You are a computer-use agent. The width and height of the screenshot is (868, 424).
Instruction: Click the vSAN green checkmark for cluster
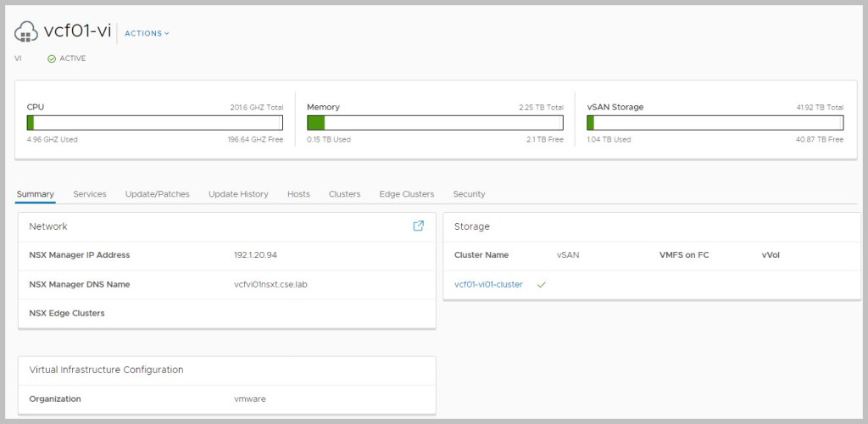coord(541,285)
